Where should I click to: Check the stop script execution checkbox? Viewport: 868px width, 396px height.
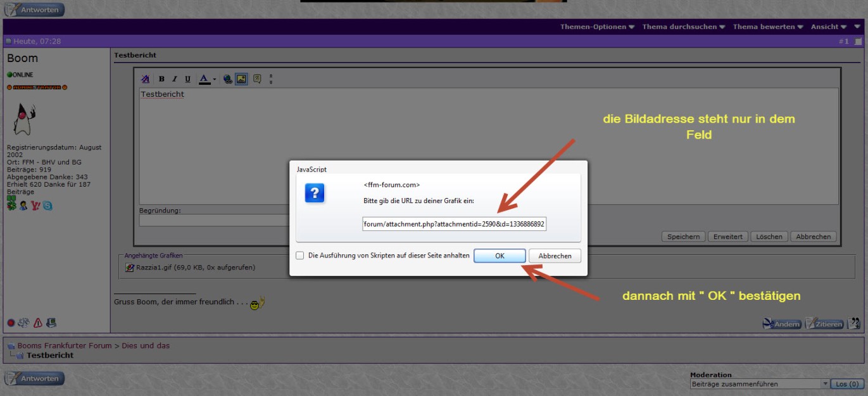(x=299, y=256)
